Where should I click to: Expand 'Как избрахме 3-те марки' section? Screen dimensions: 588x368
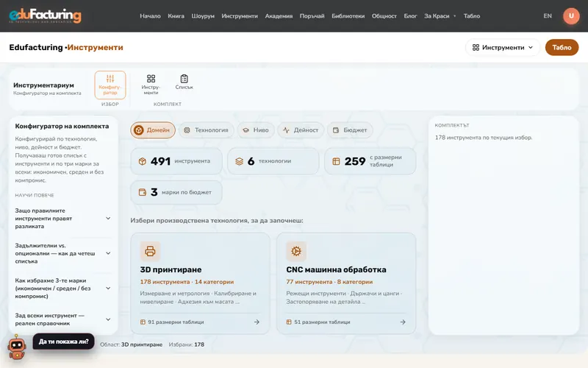tap(63, 289)
